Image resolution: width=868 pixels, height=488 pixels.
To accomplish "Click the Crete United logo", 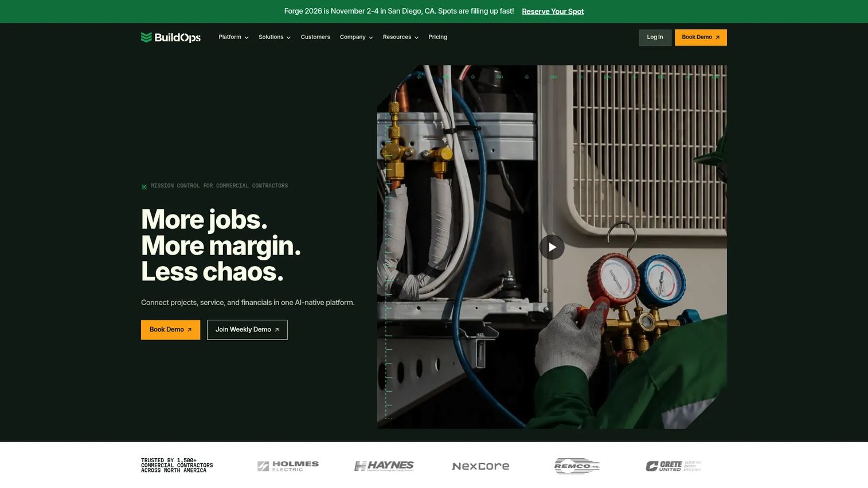I will click(673, 466).
